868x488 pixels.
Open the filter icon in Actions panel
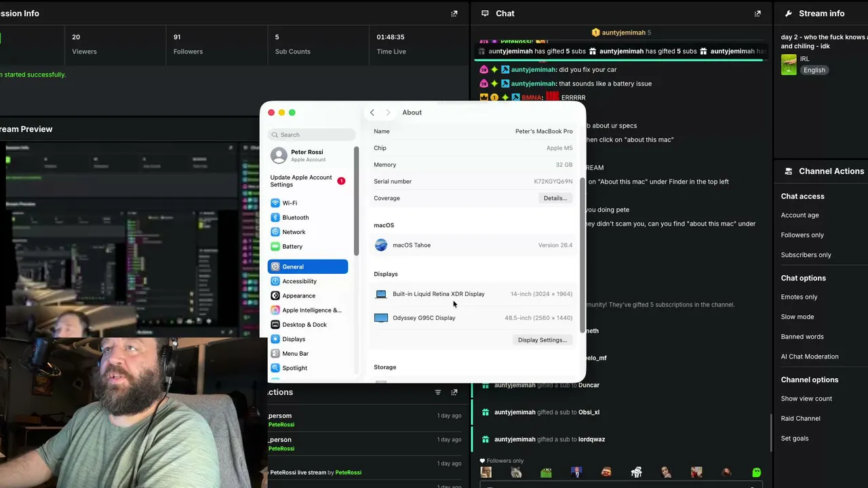(438, 392)
